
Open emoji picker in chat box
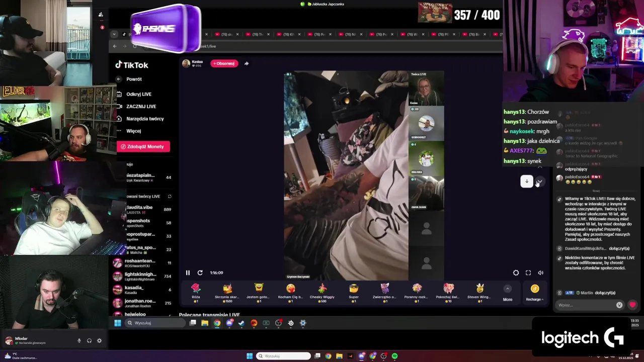pyautogui.click(x=619, y=305)
